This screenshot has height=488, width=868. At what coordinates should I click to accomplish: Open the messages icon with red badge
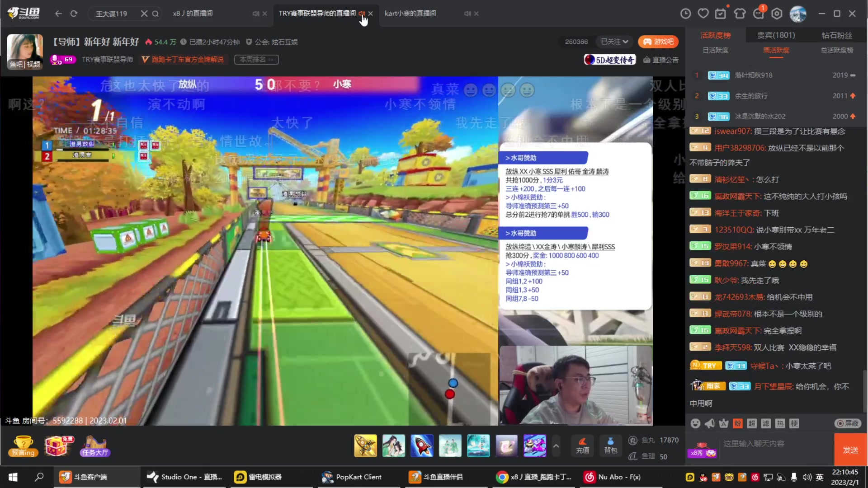click(x=759, y=14)
